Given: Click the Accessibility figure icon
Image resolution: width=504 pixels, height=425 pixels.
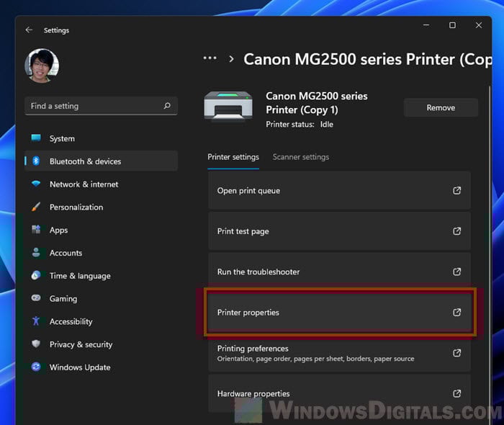Looking at the screenshot, I should [x=36, y=321].
